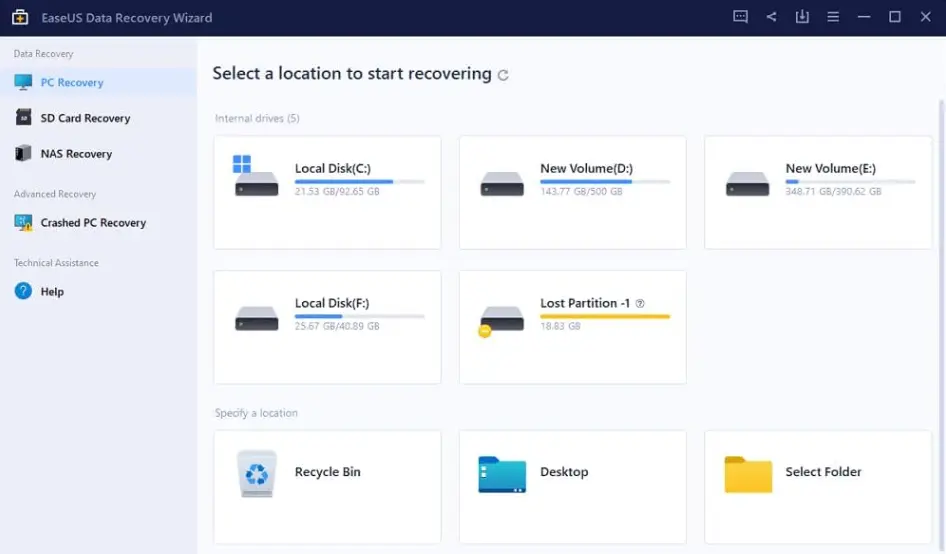
Task: Click the "Technical Assistance" sidebar heading
Action: point(56,263)
